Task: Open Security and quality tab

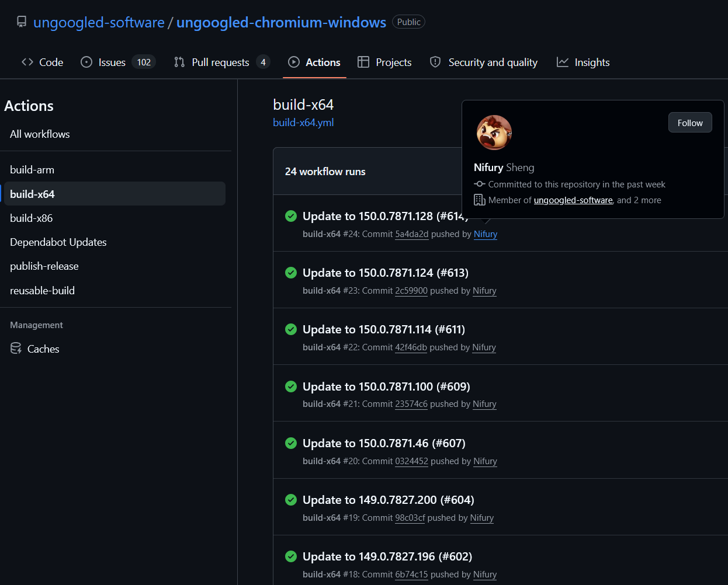Action: tap(483, 62)
